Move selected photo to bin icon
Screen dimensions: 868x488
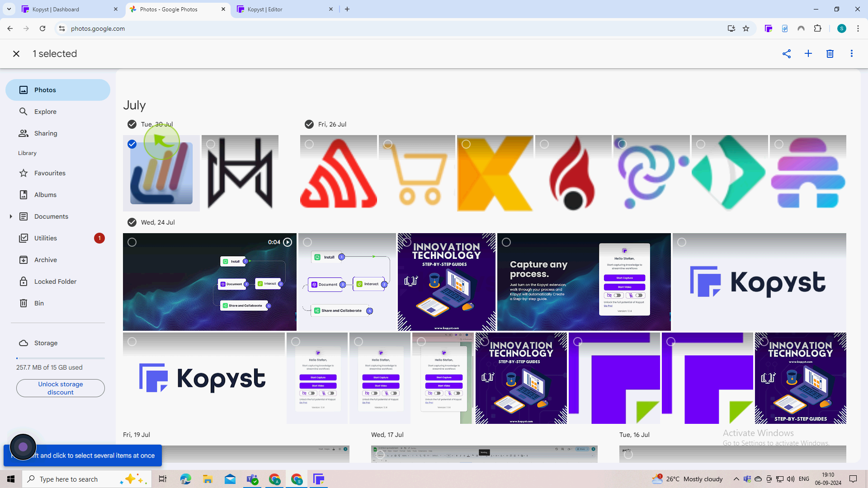(x=830, y=54)
